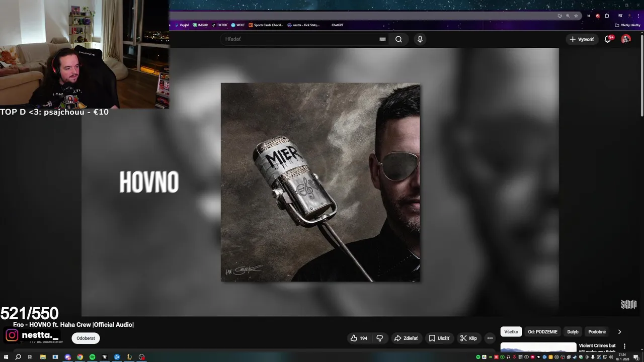Click the Violent Crimes video title
The image size is (644, 362).
coord(597,348)
